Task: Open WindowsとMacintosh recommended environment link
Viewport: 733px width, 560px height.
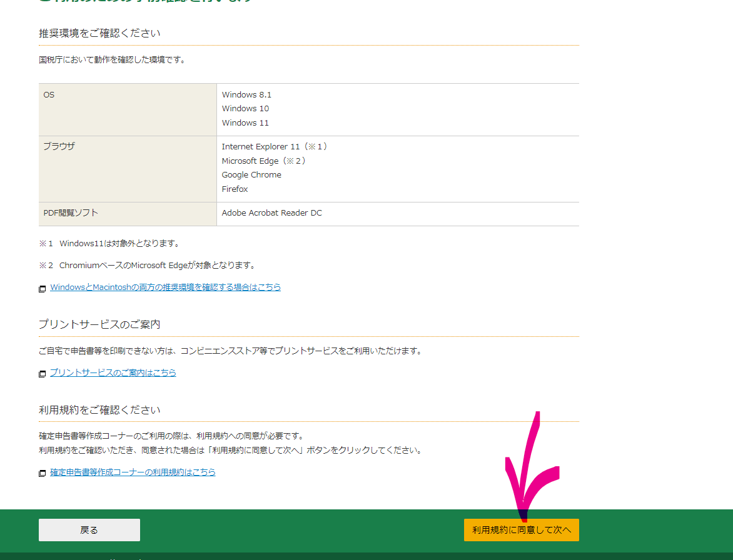Action: click(166, 287)
